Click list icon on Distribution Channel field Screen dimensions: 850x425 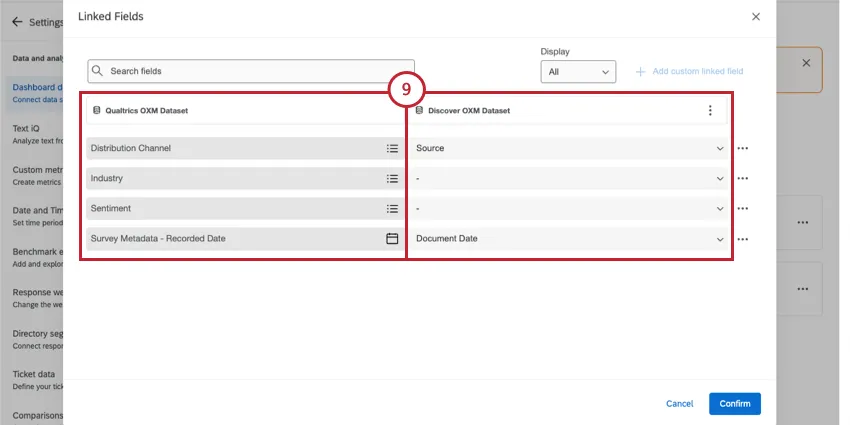pyautogui.click(x=392, y=148)
